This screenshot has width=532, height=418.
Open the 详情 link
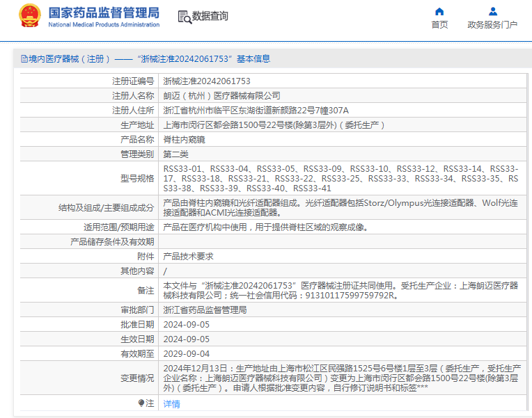click(x=172, y=404)
